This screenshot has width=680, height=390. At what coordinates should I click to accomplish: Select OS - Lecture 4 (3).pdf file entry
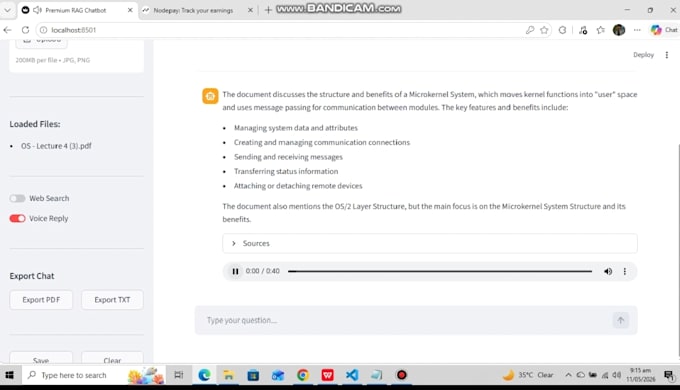click(56, 146)
